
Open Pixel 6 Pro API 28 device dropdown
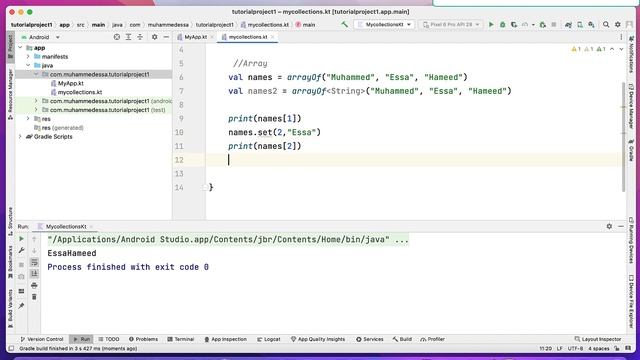[451, 24]
